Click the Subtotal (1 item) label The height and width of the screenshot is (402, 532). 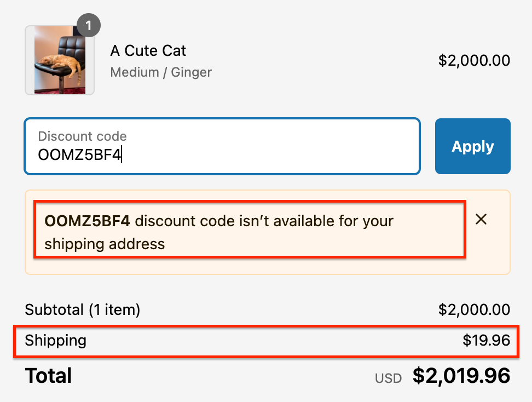click(83, 310)
